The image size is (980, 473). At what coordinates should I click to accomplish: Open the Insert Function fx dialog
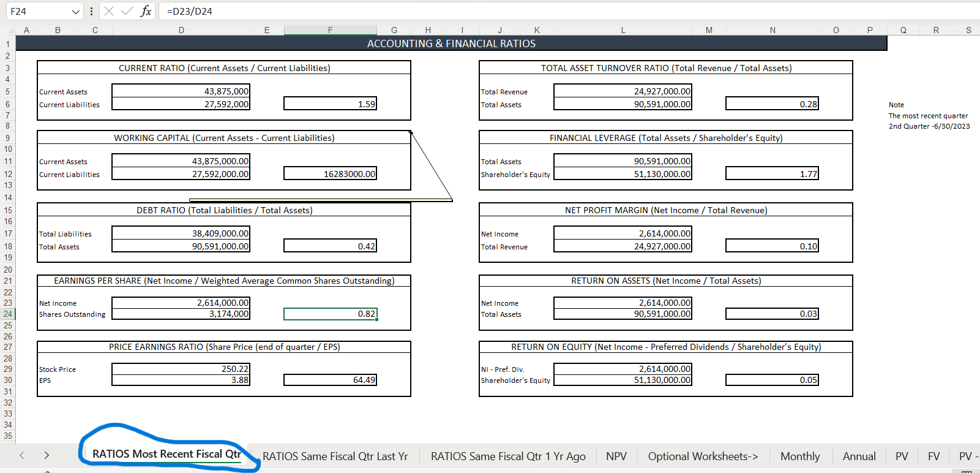[146, 11]
